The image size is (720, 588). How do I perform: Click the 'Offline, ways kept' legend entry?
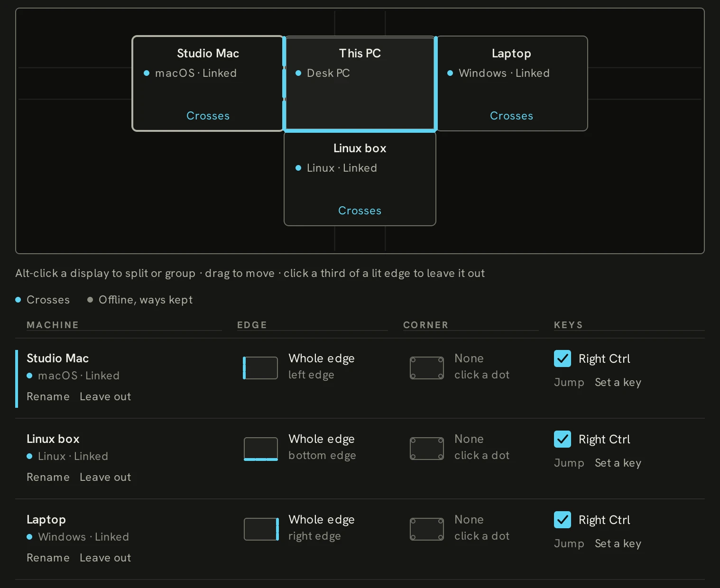point(140,300)
